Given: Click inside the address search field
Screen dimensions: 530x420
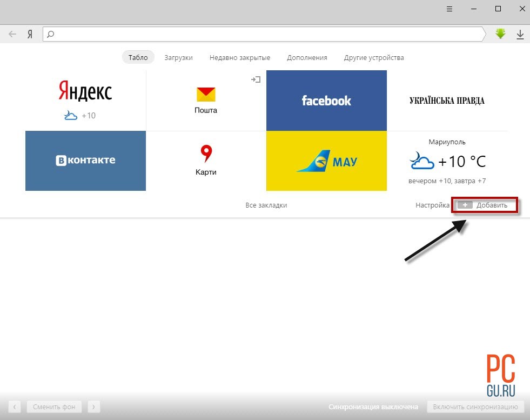Looking at the screenshot, I should click(264, 34).
